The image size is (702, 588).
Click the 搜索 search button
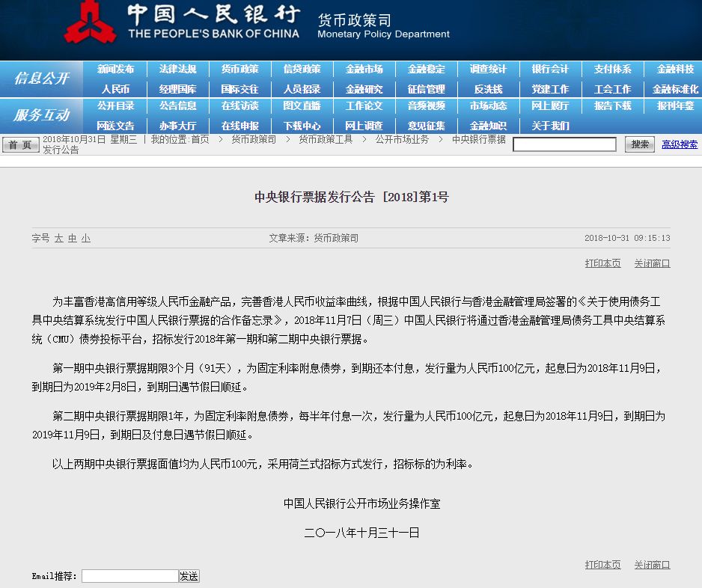coord(640,144)
